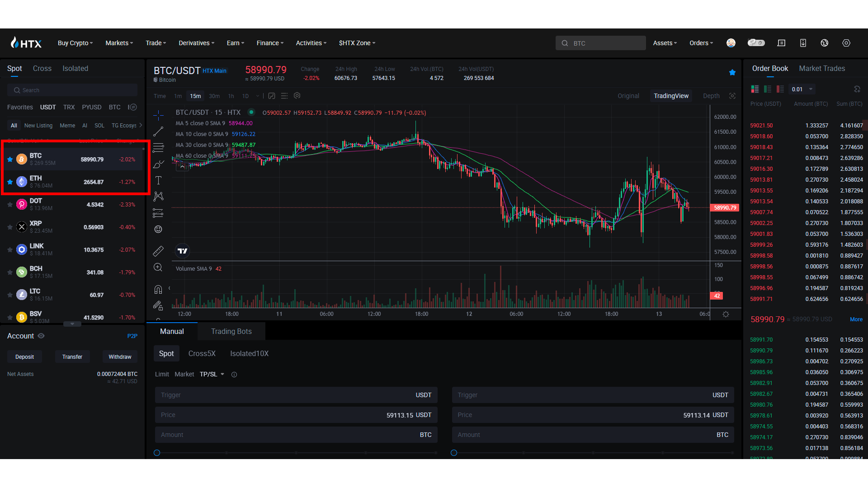868x488 pixels.
Task: Hide account balance with eye icon
Action: tap(41, 336)
